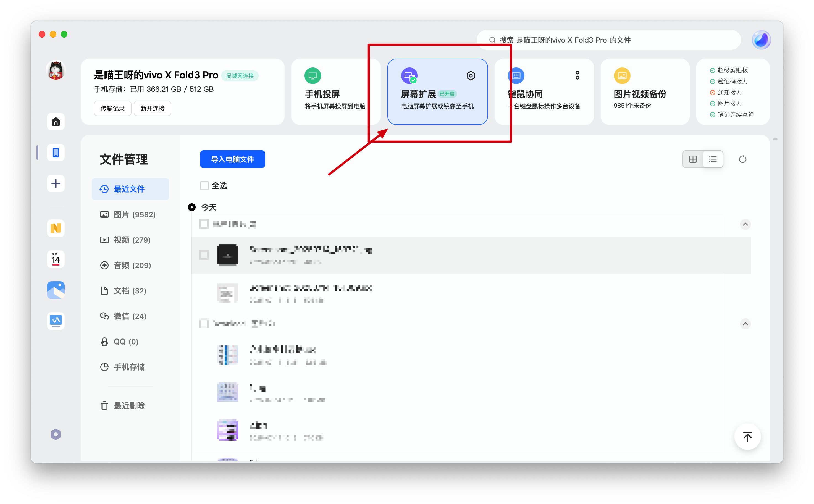This screenshot has width=814, height=504.
Task: Focus the file search field
Action: coord(609,40)
